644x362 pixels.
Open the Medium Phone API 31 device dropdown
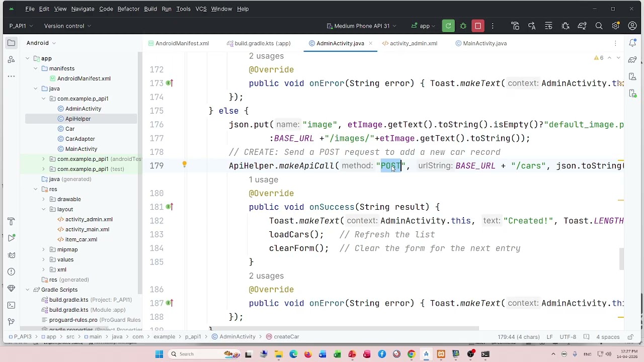coord(361,26)
